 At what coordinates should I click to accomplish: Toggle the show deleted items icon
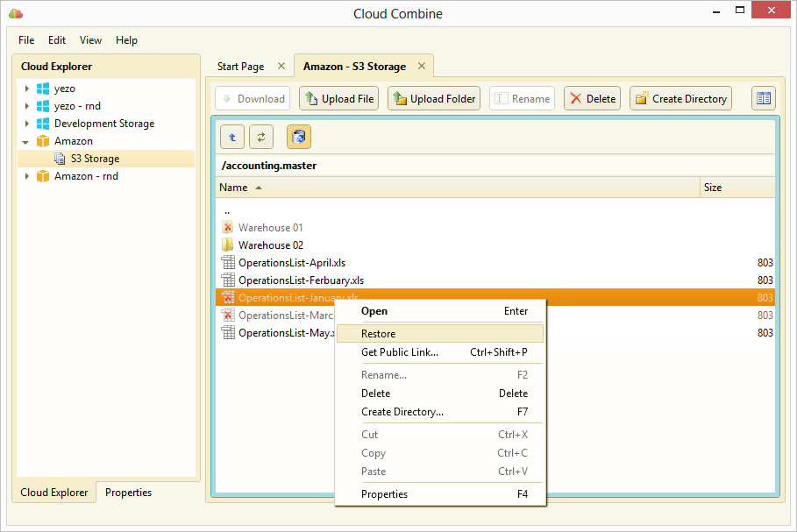[299, 138]
